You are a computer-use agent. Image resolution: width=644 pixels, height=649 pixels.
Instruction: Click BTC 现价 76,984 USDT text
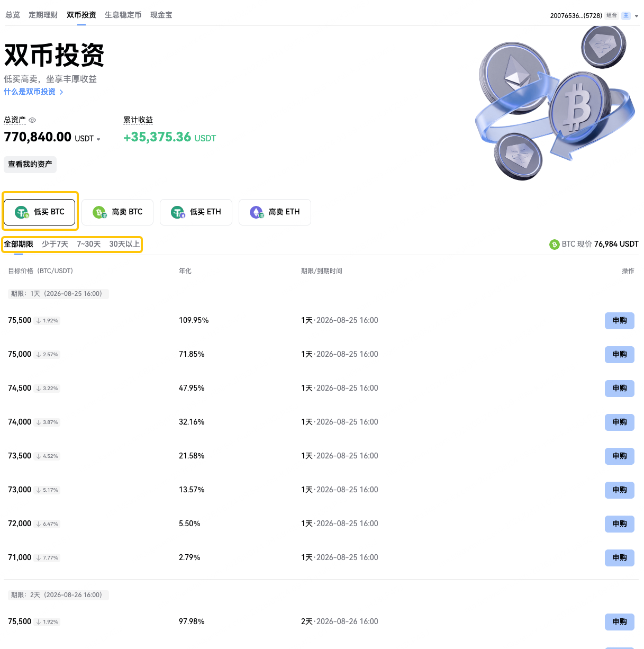point(600,244)
